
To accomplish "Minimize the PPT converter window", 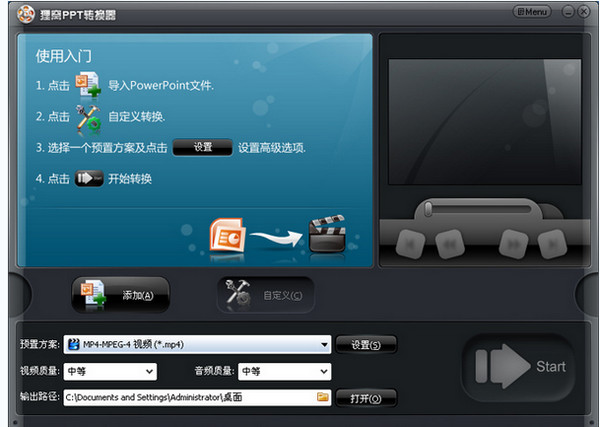I will click(568, 12).
